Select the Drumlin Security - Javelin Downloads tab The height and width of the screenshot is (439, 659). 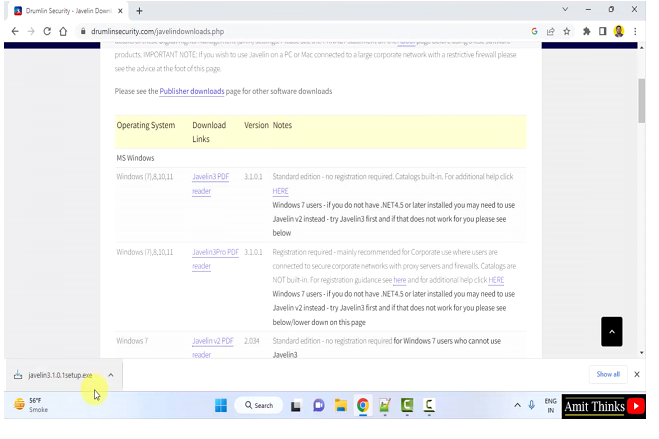pos(68,11)
